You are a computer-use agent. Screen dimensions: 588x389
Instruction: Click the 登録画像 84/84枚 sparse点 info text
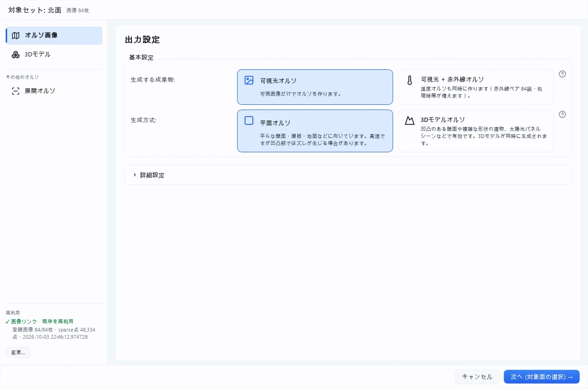[54, 333]
